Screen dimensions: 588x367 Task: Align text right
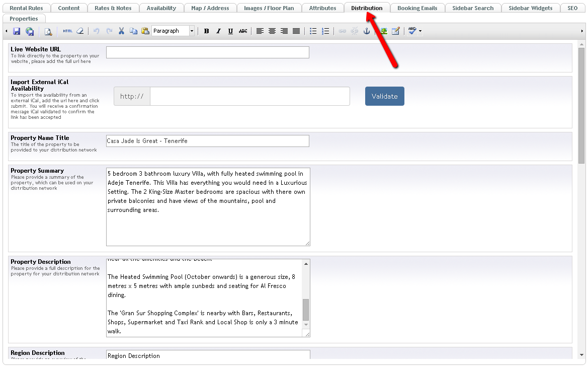coord(284,31)
